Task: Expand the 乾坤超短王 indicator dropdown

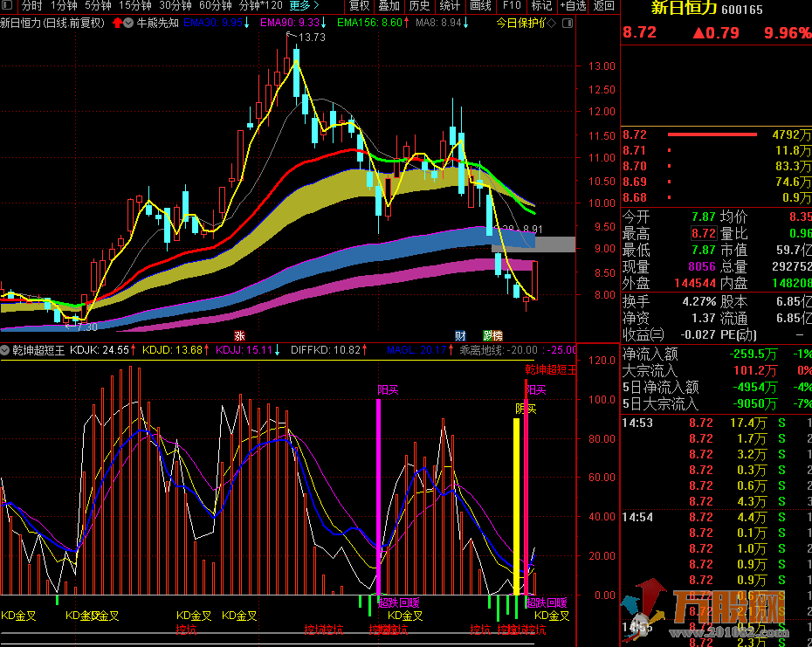Action: pyautogui.click(x=6, y=349)
